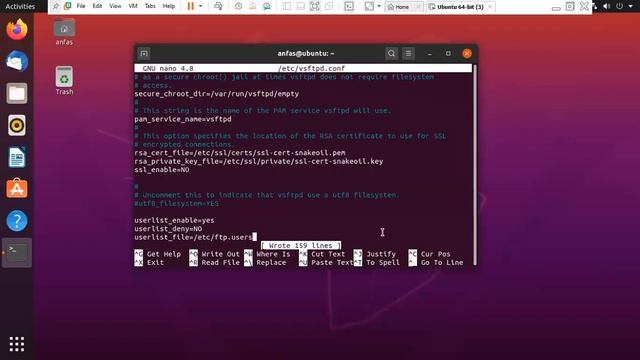Click the take snapshot clock icon

click(238, 6)
